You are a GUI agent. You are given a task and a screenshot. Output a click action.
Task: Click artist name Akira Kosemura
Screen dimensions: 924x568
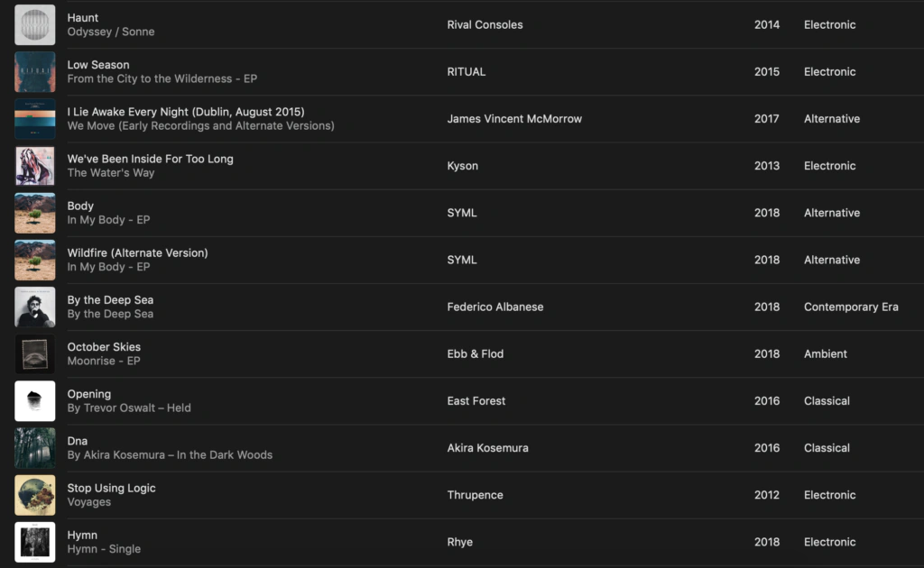[x=487, y=448]
